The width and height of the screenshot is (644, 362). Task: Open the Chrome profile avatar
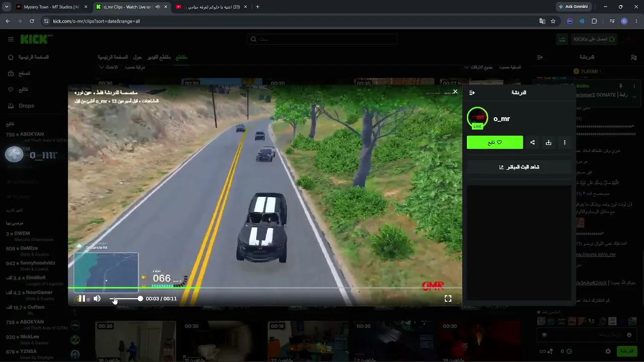[624, 21]
